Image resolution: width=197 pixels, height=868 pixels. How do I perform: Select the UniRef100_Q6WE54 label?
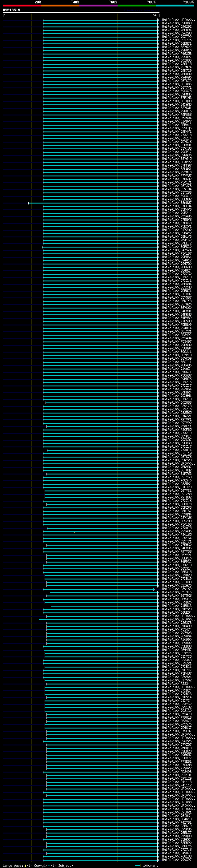coord(177,612)
